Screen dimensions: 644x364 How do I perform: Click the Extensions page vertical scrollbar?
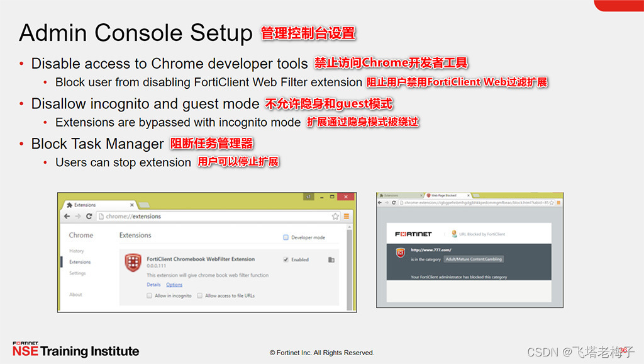(x=350, y=268)
